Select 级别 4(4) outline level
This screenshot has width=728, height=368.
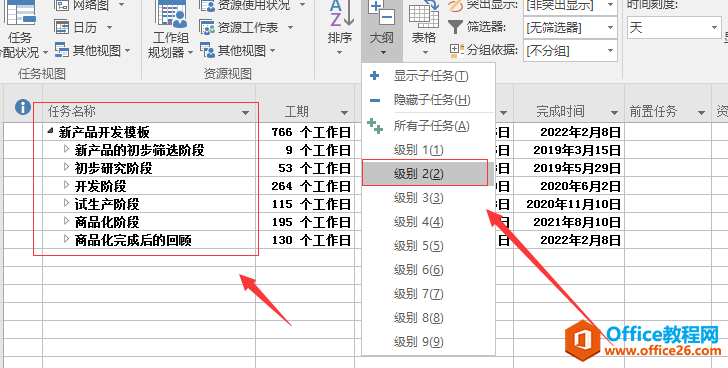428,222
